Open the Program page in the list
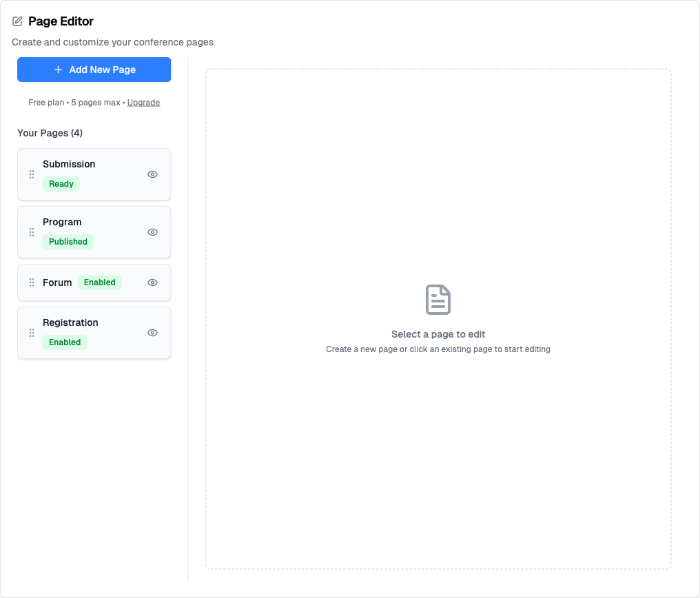Screen dimensions: 700x598 coord(62,222)
